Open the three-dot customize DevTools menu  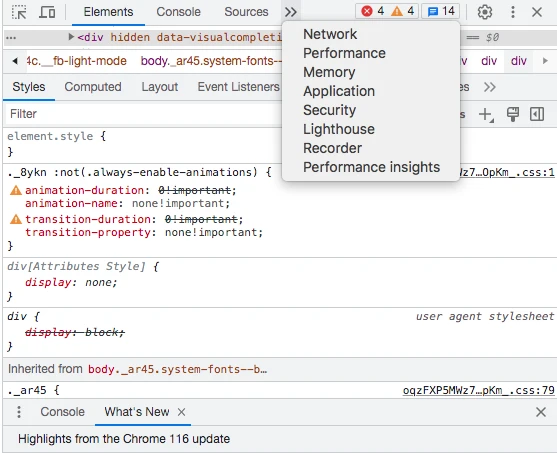click(x=513, y=12)
